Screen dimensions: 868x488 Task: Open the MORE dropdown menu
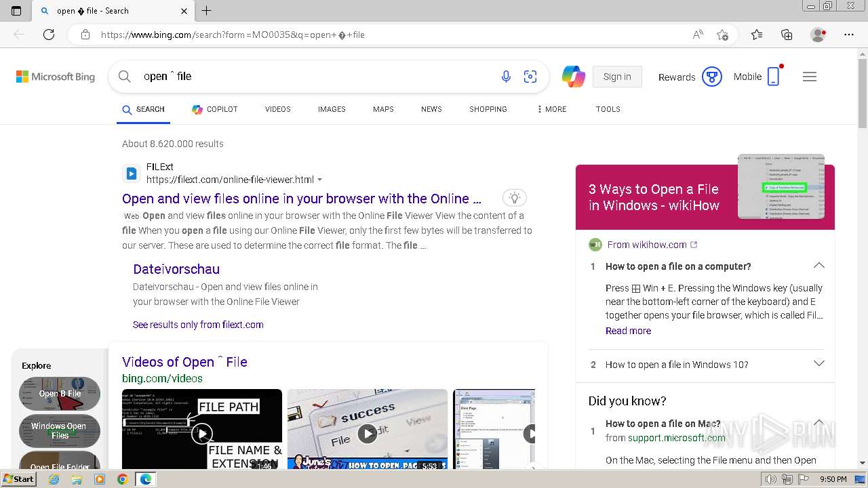pos(551,109)
